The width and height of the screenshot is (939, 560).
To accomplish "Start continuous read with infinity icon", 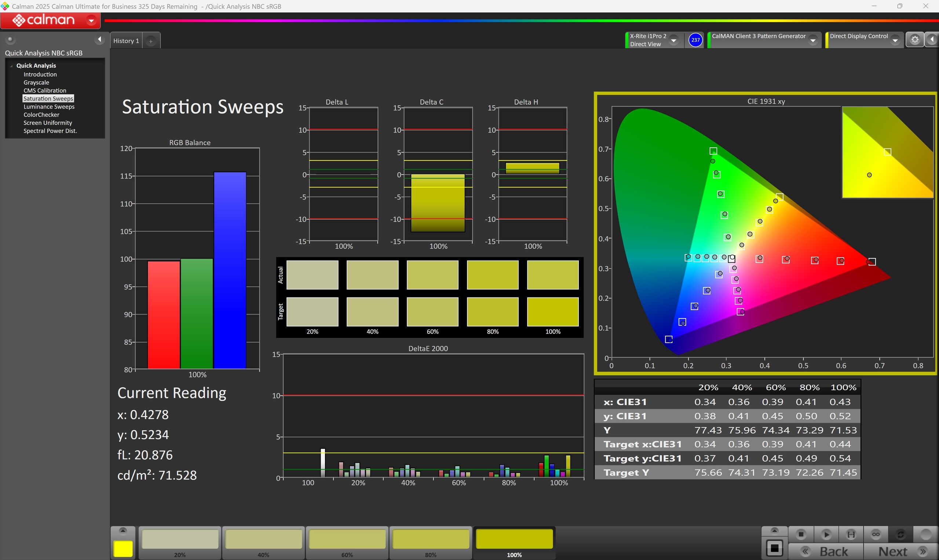I will 876,534.
